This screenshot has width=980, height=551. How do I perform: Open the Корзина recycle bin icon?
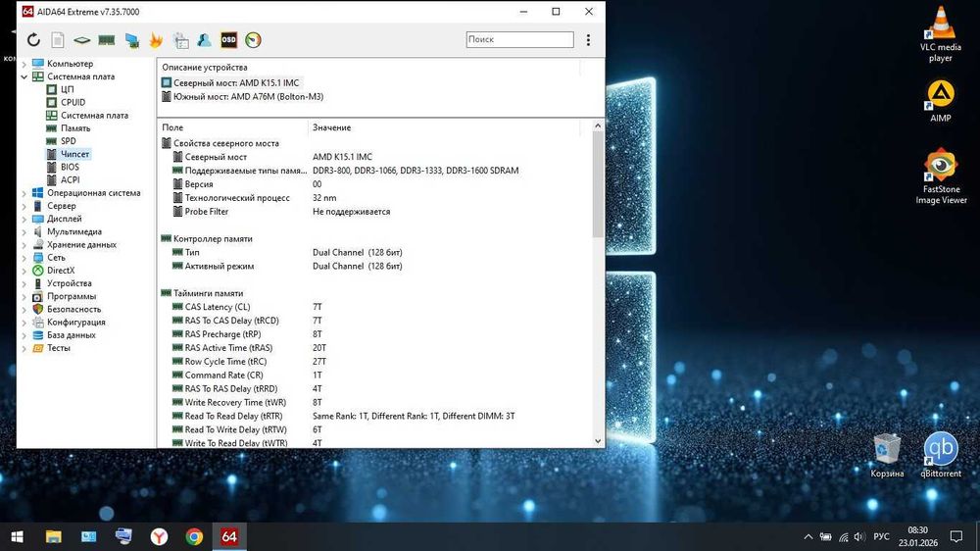tap(887, 455)
